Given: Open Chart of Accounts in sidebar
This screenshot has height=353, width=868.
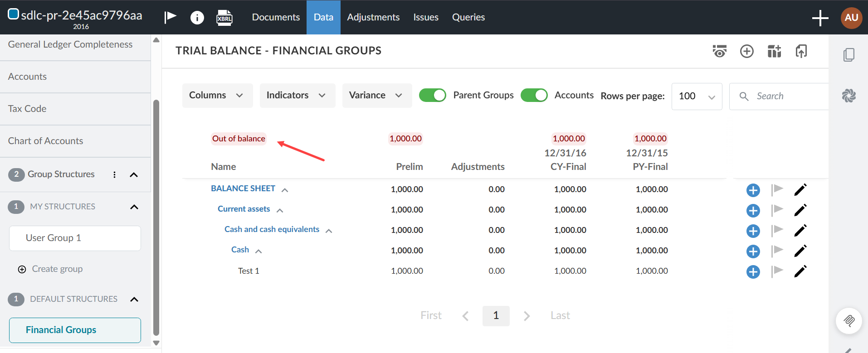Looking at the screenshot, I should (x=75, y=141).
